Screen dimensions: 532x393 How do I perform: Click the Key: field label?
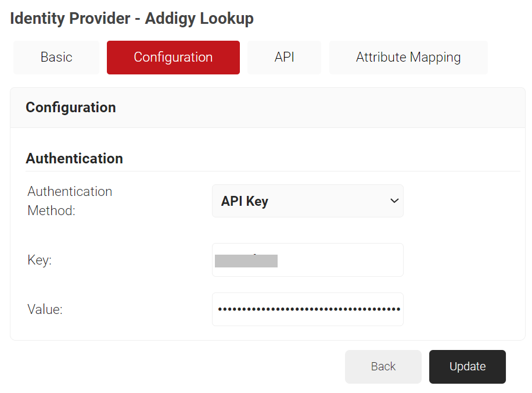coord(39,260)
